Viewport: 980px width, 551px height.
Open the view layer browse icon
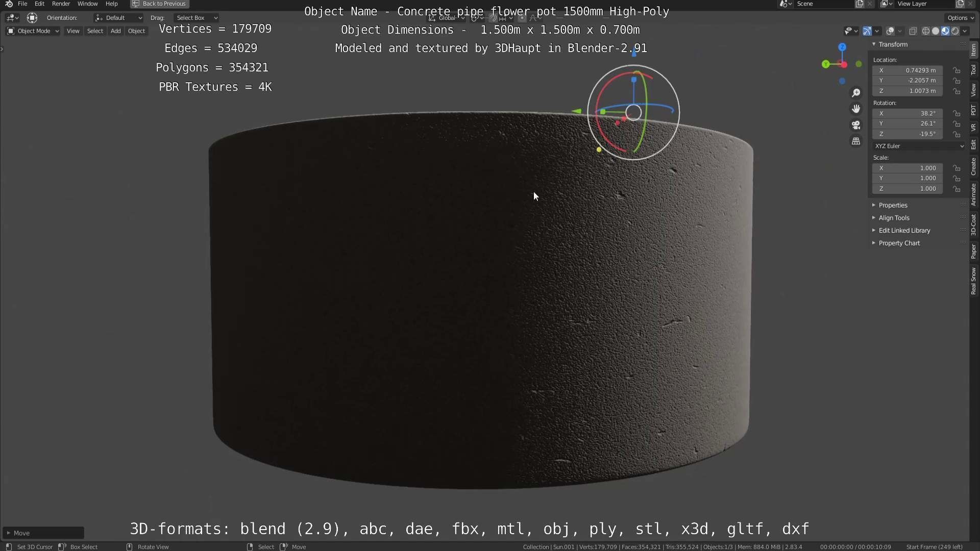click(x=887, y=4)
